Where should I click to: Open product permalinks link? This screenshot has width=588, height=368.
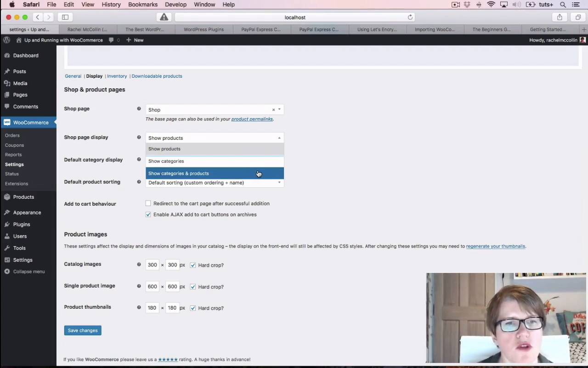coord(252,119)
